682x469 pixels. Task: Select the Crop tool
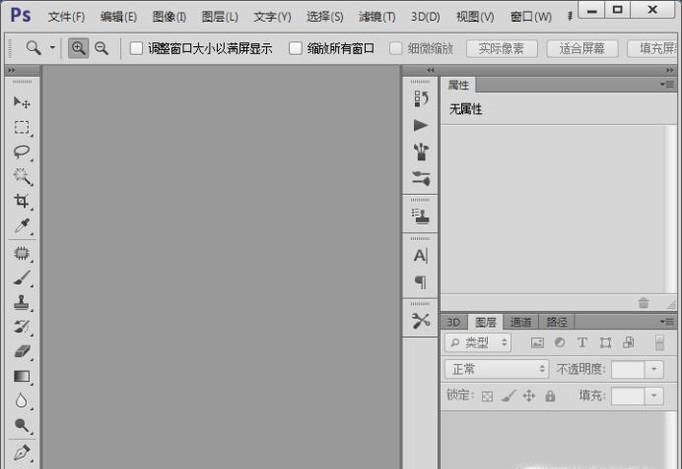pos(21,201)
